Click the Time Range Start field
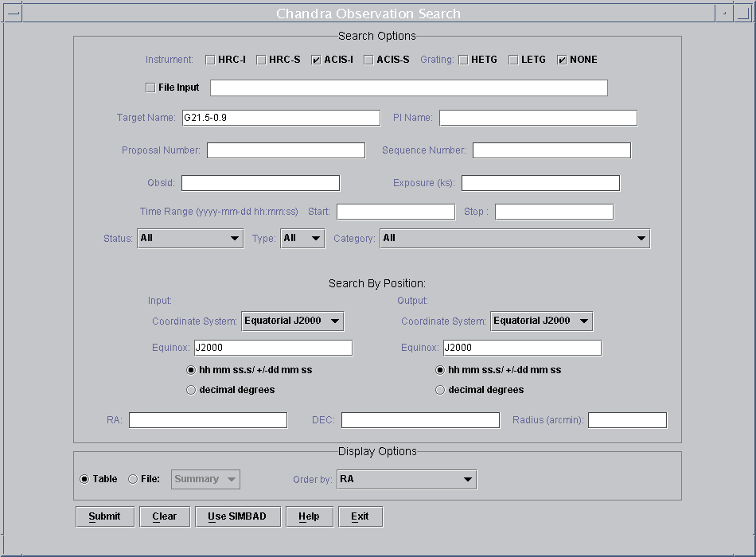Screen dimensions: 756x557 coord(396,212)
